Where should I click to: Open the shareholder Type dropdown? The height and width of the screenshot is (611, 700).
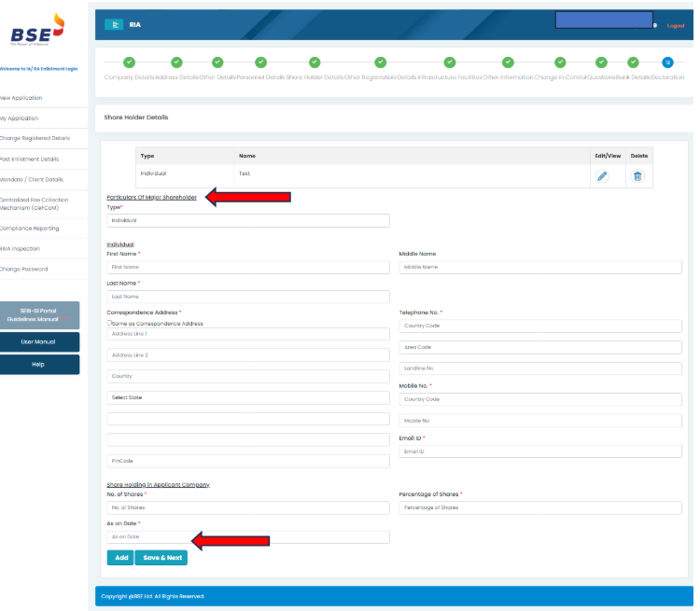[x=247, y=220]
